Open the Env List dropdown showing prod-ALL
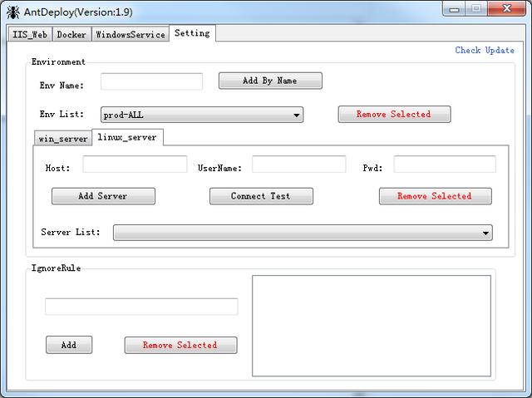The image size is (532, 398). click(202, 115)
